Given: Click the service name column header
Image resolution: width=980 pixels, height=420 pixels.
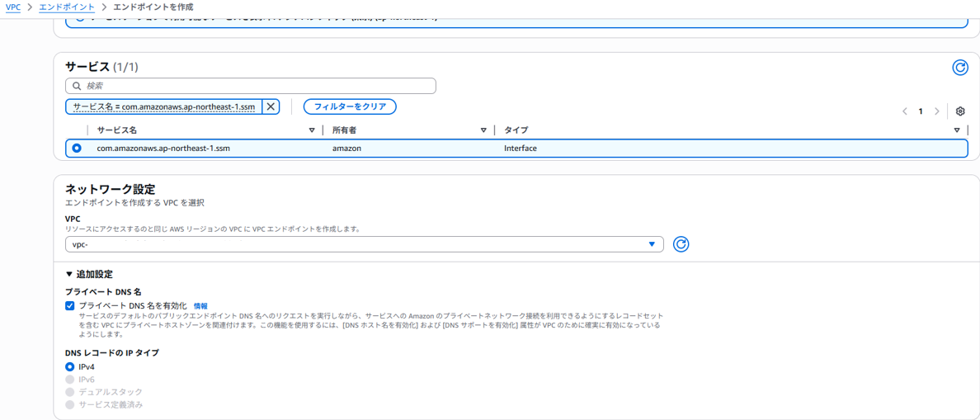Looking at the screenshot, I should [x=117, y=130].
